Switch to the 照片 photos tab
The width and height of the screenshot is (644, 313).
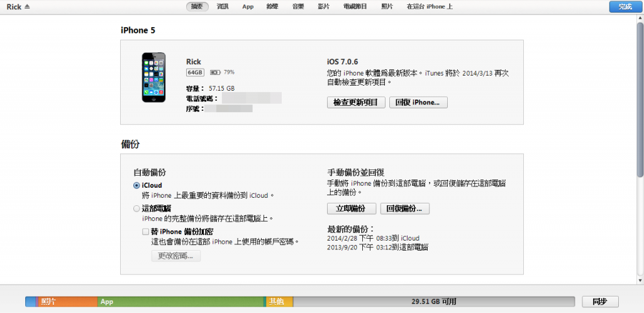tap(387, 6)
